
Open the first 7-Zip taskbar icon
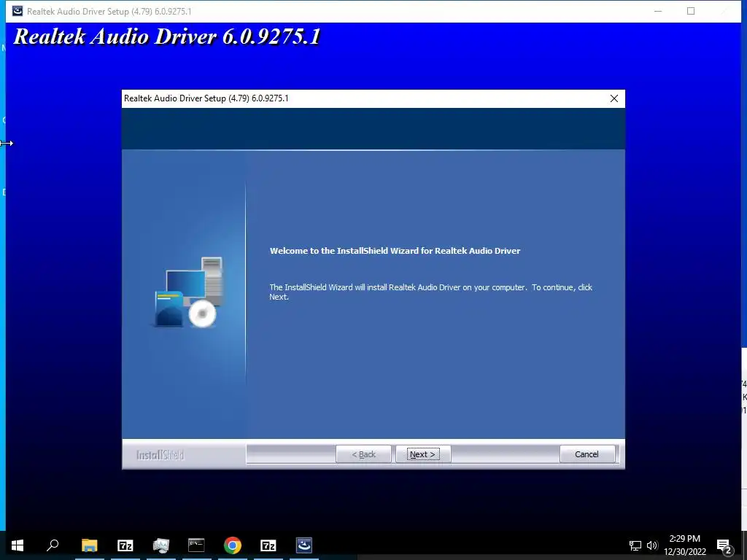click(125, 545)
